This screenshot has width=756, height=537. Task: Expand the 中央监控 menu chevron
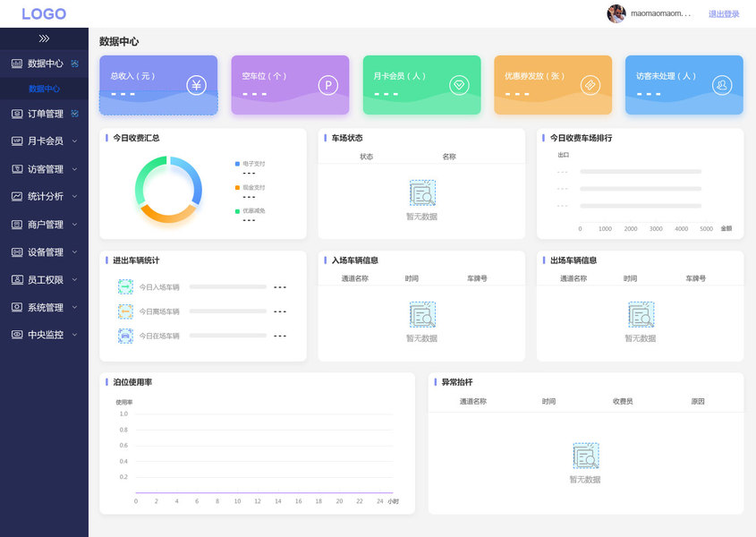75,335
